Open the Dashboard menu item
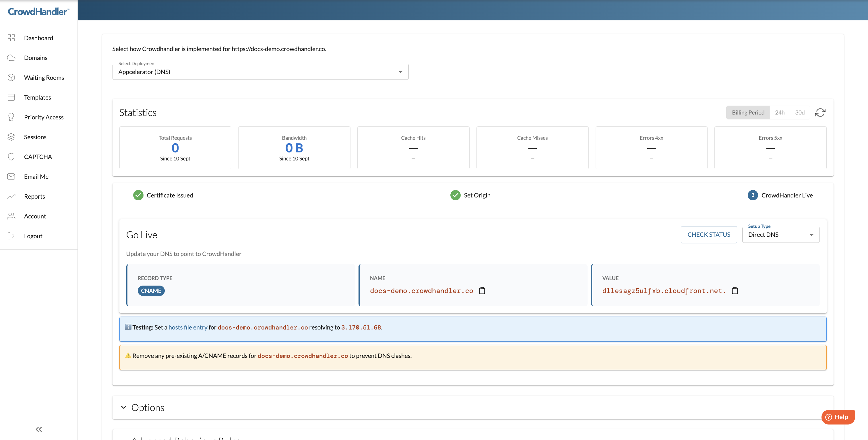The height and width of the screenshot is (440, 868). click(38, 38)
